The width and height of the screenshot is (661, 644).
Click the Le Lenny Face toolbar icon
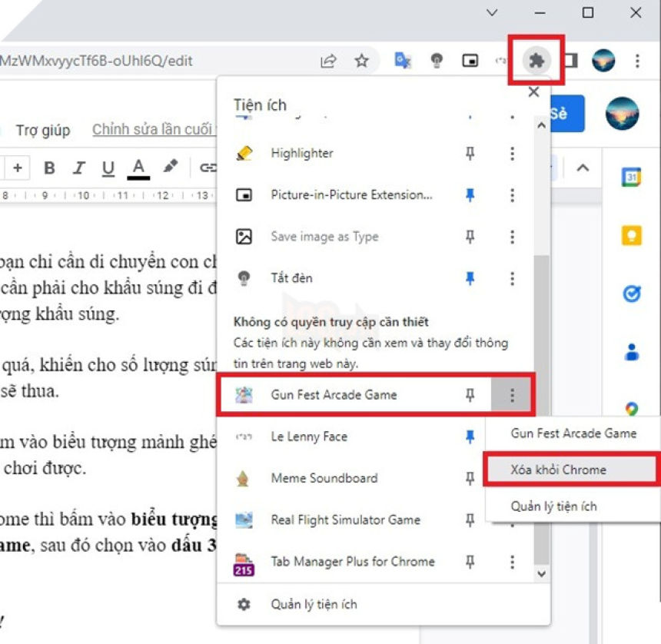(500, 61)
